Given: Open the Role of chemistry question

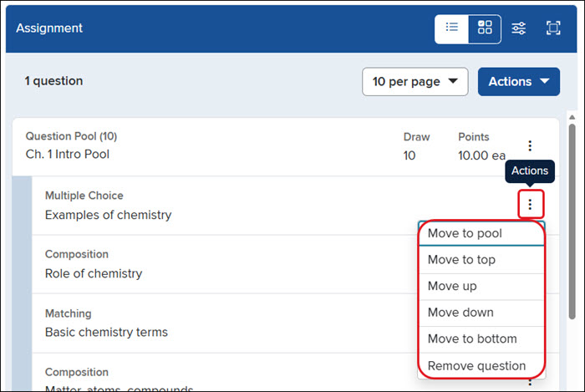Looking at the screenshot, I should [94, 274].
